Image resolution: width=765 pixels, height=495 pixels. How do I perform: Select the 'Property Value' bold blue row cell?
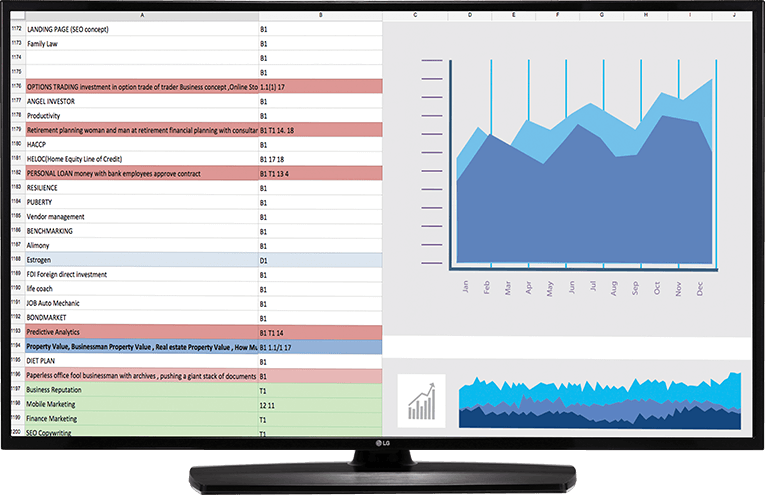pos(140,346)
